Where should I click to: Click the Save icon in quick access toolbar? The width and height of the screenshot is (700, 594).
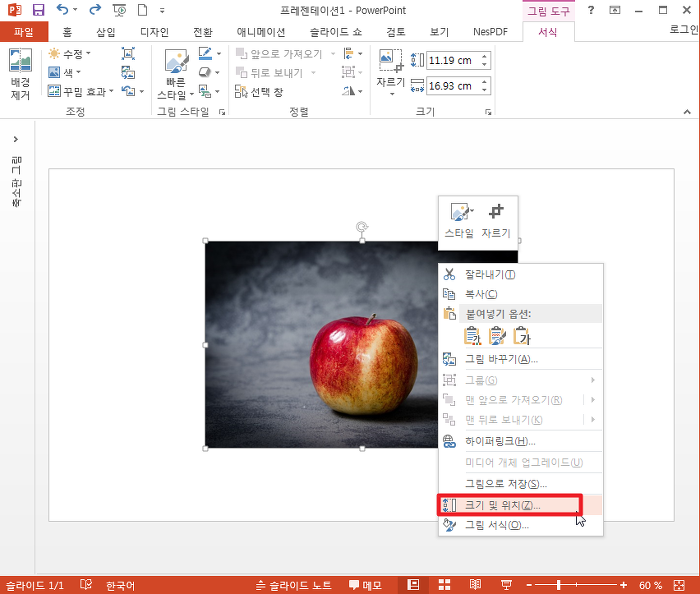point(39,10)
